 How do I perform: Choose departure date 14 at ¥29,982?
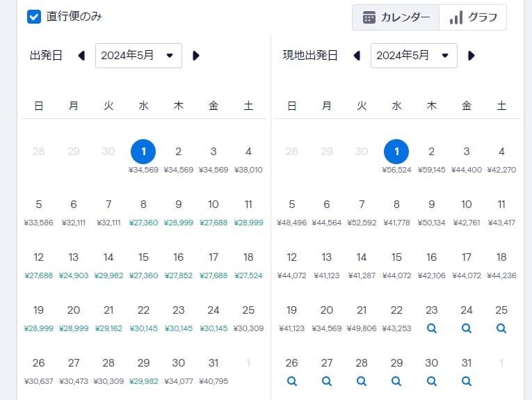coord(108,266)
